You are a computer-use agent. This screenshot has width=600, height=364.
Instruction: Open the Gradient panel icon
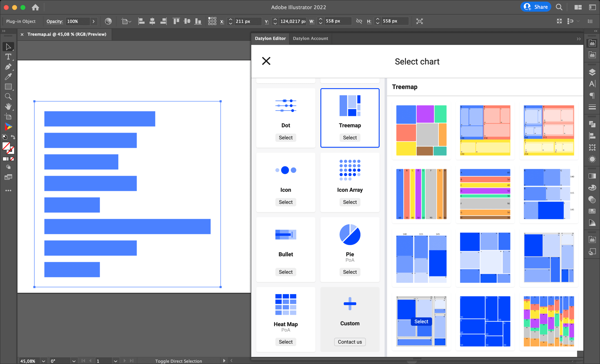click(x=592, y=176)
